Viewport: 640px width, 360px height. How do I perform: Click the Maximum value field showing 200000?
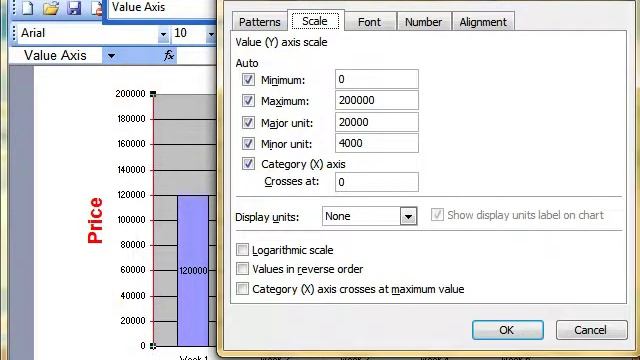coord(377,100)
